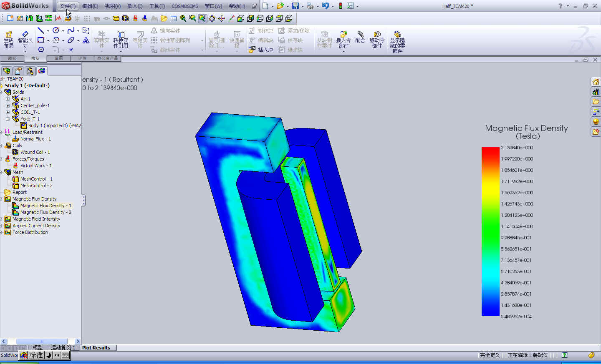Image resolution: width=601 pixels, height=364 pixels.
Task: Click the 配合 mate tool
Action: [x=360, y=37]
